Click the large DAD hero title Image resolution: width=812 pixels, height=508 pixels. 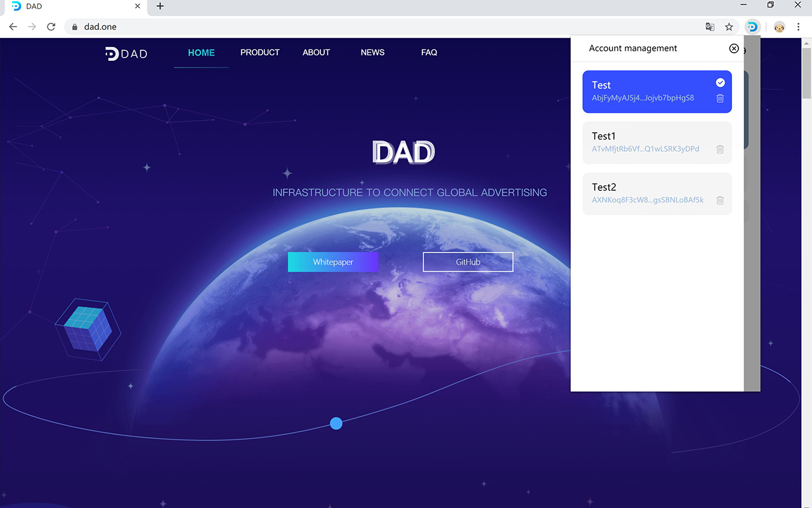click(x=403, y=152)
